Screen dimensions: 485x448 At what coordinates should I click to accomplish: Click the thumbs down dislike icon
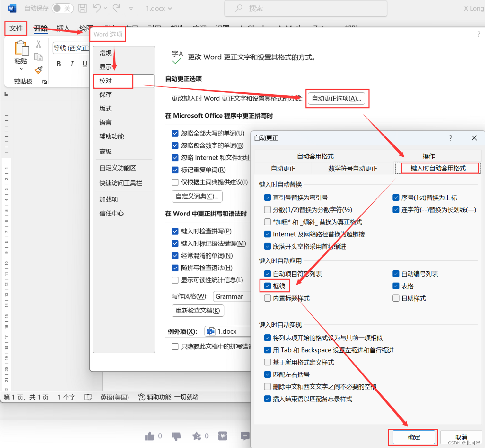pos(176,436)
